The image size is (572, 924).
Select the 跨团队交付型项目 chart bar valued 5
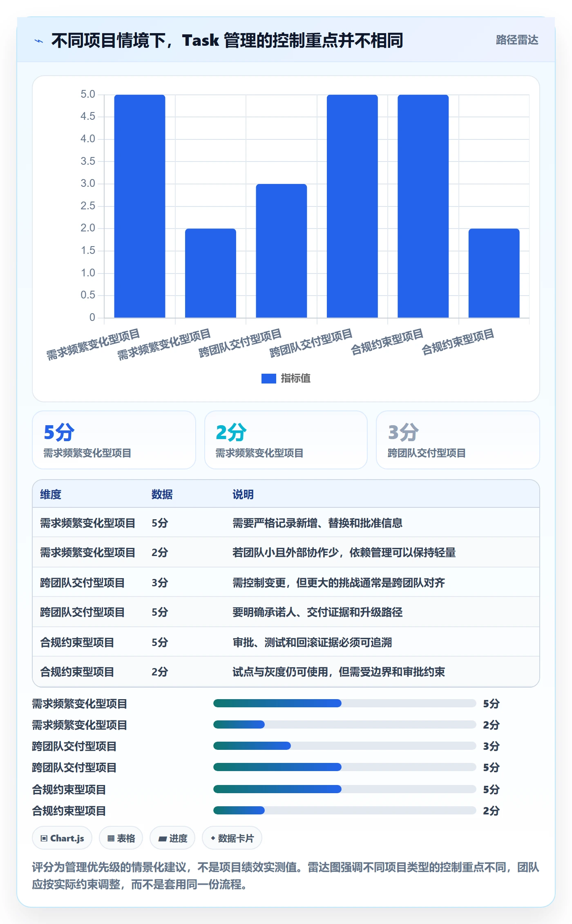(352, 206)
